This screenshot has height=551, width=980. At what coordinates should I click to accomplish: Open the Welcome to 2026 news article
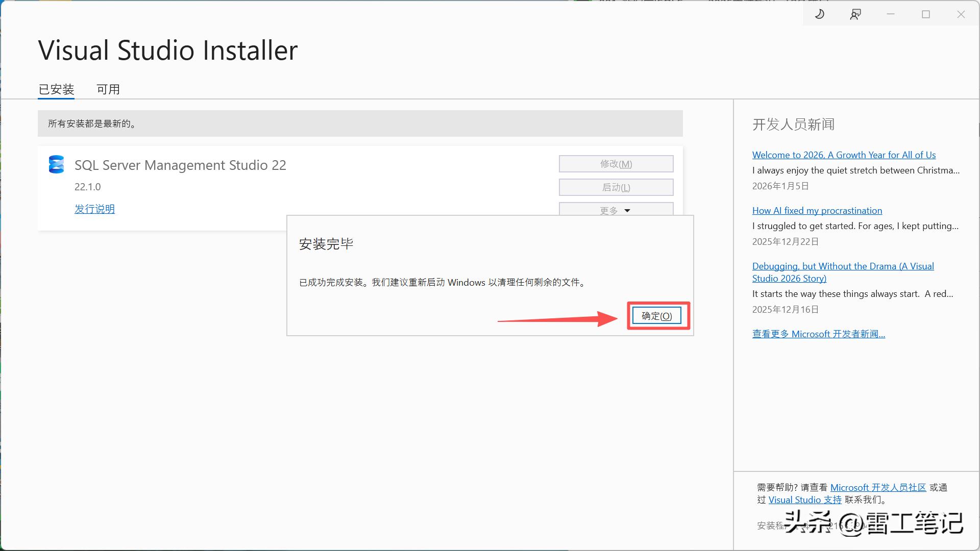coord(844,155)
